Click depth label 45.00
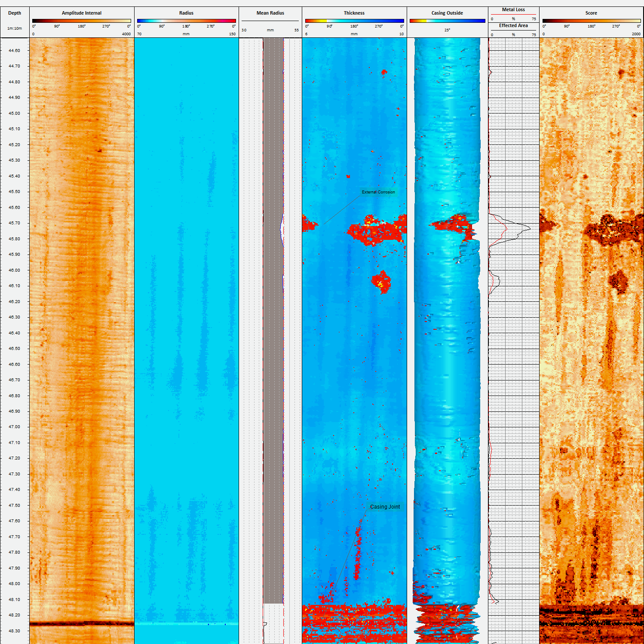The height and width of the screenshot is (644, 644). (x=14, y=113)
